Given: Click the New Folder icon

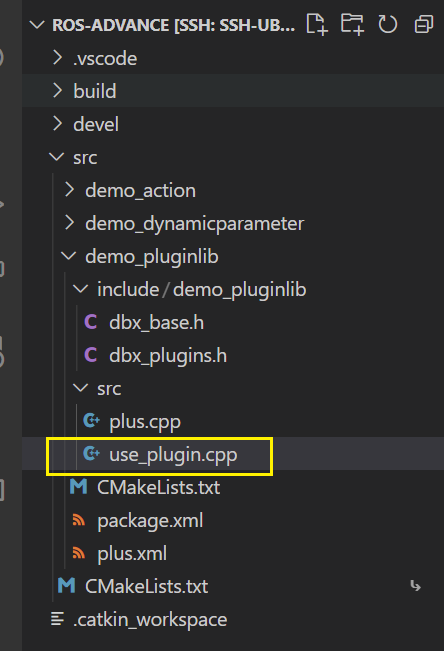Looking at the screenshot, I should click(x=352, y=24).
